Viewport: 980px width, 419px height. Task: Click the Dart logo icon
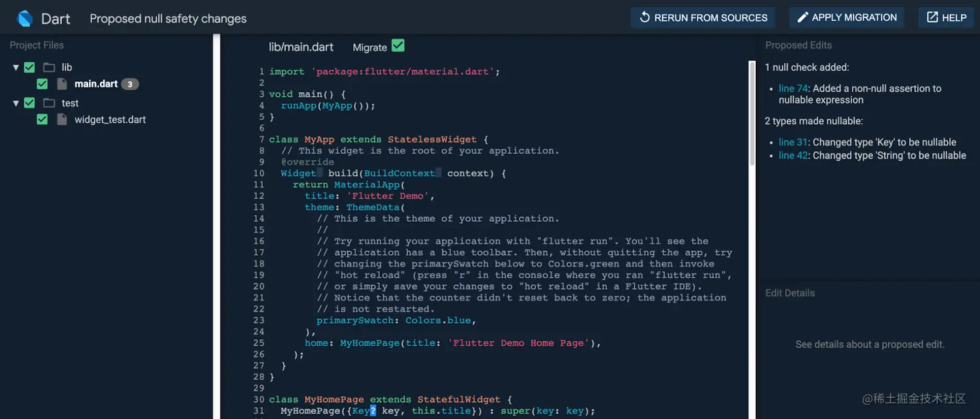(x=25, y=18)
